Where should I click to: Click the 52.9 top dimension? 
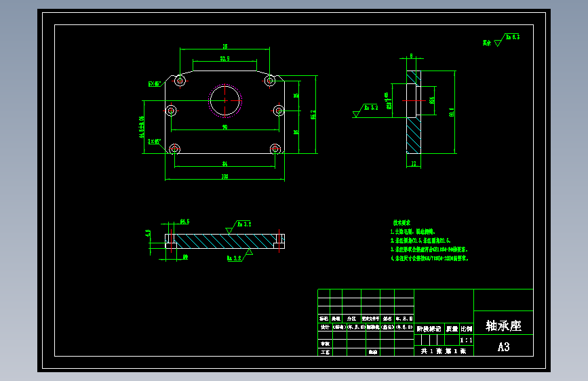point(224,58)
